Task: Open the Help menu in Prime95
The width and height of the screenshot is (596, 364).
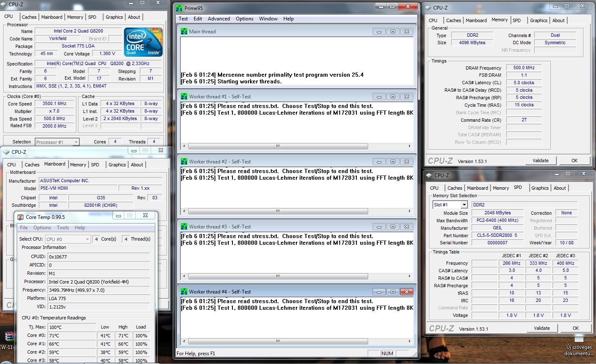Action: pyautogui.click(x=288, y=19)
